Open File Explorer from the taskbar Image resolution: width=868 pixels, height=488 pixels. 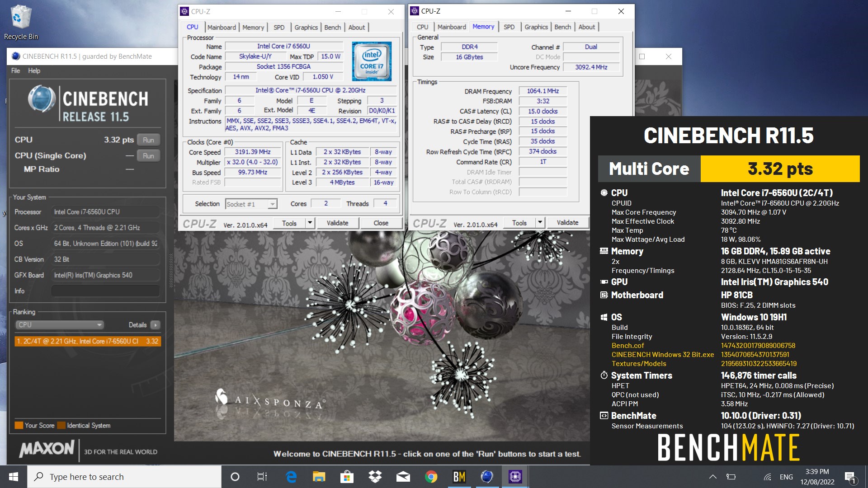click(x=319, y=477)
